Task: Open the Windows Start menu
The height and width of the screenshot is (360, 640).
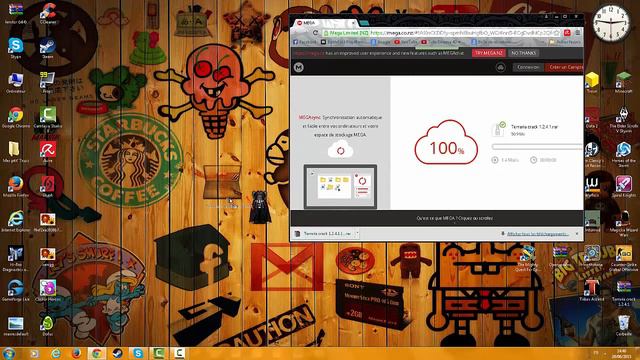Action: 8,353
